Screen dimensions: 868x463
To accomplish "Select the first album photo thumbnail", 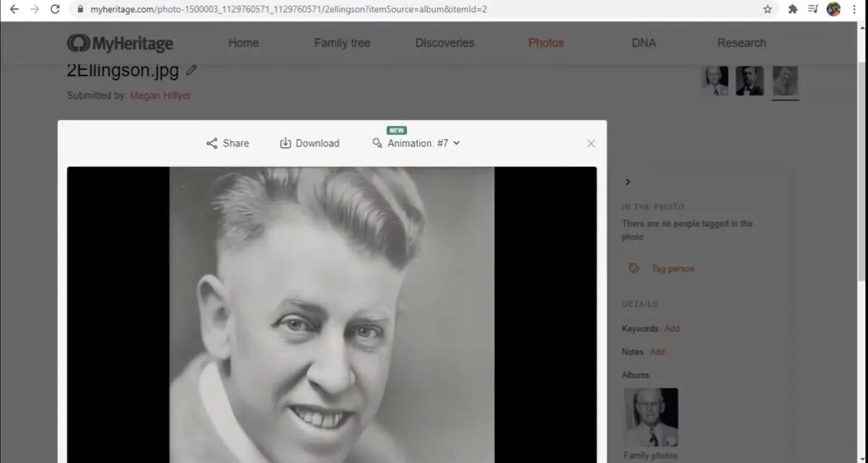I will pos(715,80).
